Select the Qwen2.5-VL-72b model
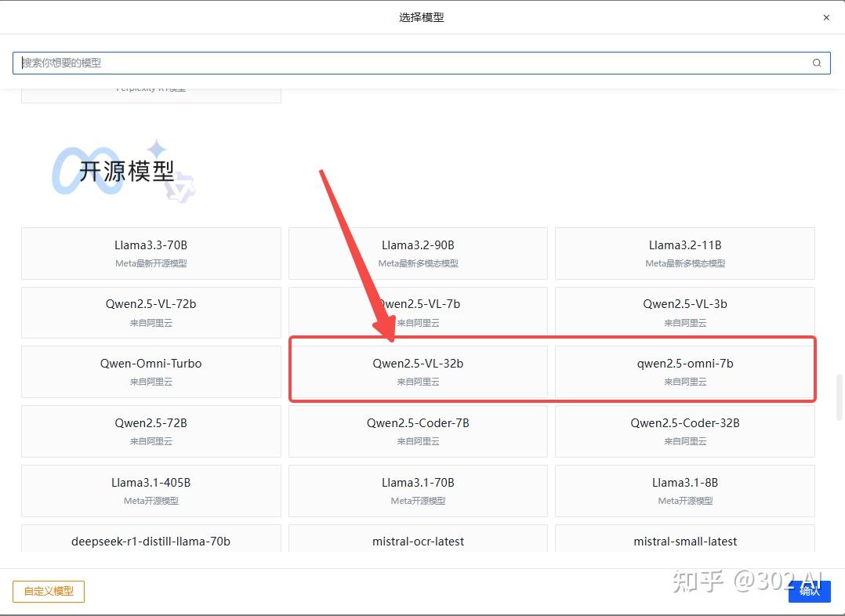845x616 pixels. coord(151,312)
